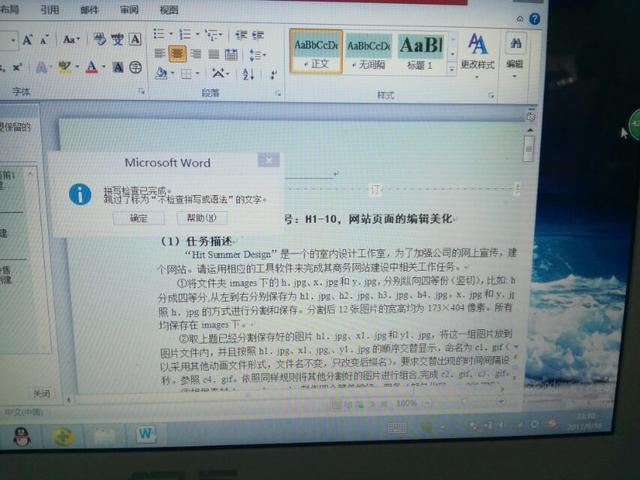This screenshot has width=640, height=480.
Task: Click the Grow Font icon
Action: (x=27, y=40)
